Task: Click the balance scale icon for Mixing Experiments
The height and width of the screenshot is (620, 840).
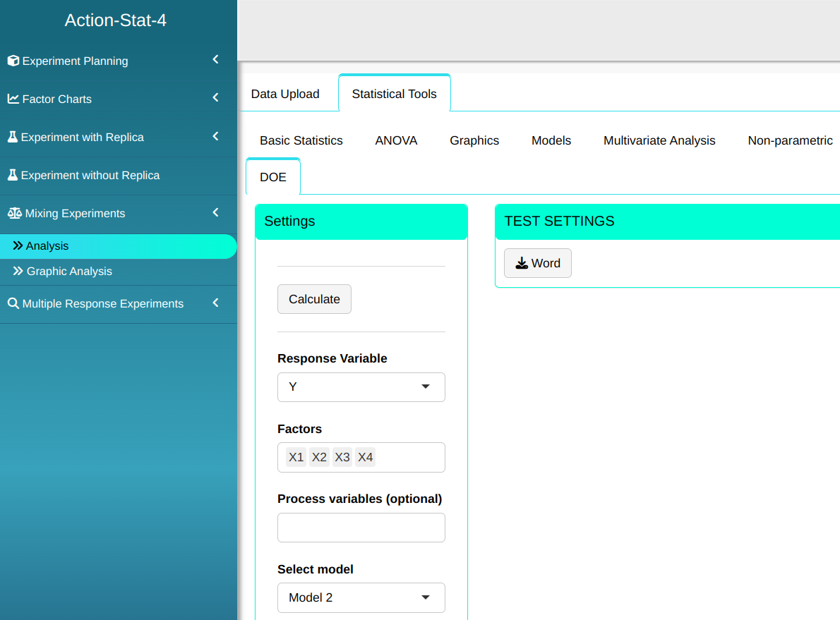Action: 14,213
